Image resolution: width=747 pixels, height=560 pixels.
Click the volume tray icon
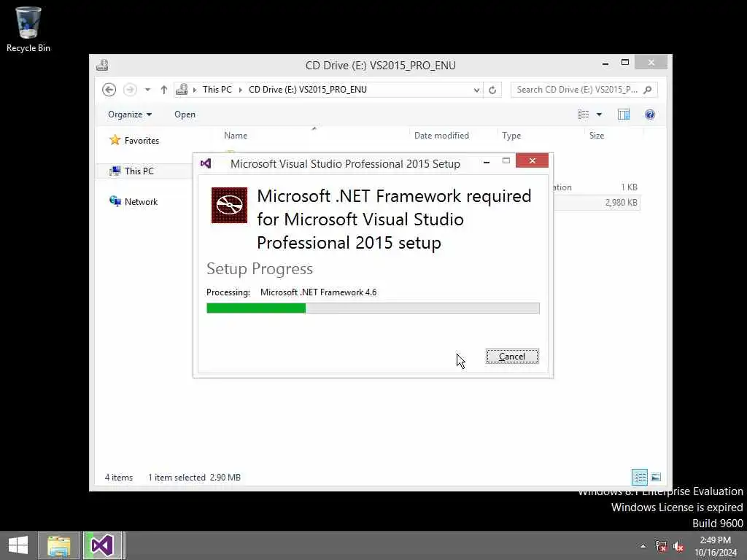(678, 546)
